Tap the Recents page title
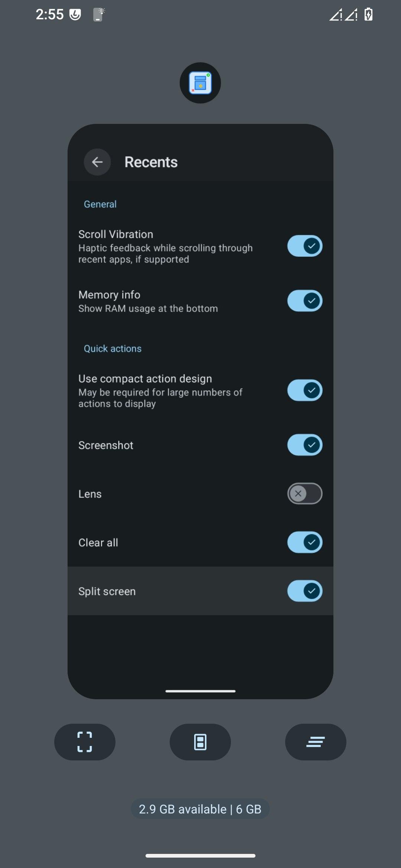The height and width of the screenshot is (868, 401). [x=151, y=162]
